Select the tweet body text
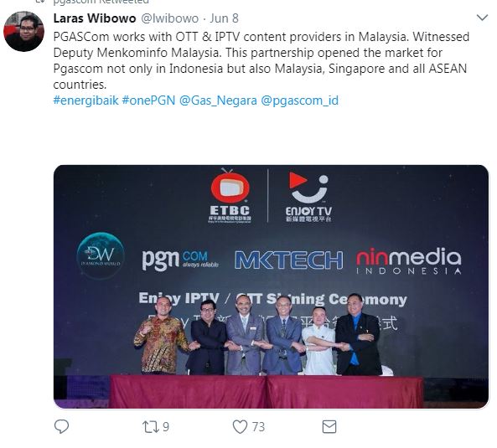This screenshot has width=497, height=448. pyautogui.click(x=261, y=60)
